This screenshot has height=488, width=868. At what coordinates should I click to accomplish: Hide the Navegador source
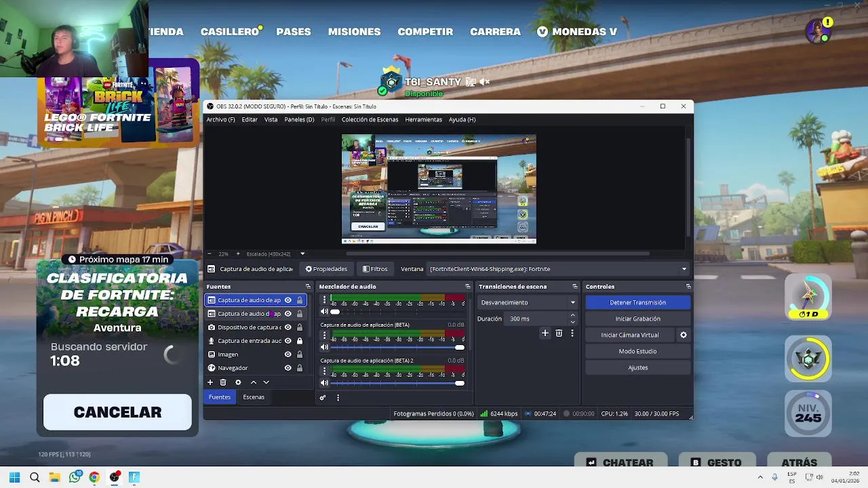click(288, 368)
